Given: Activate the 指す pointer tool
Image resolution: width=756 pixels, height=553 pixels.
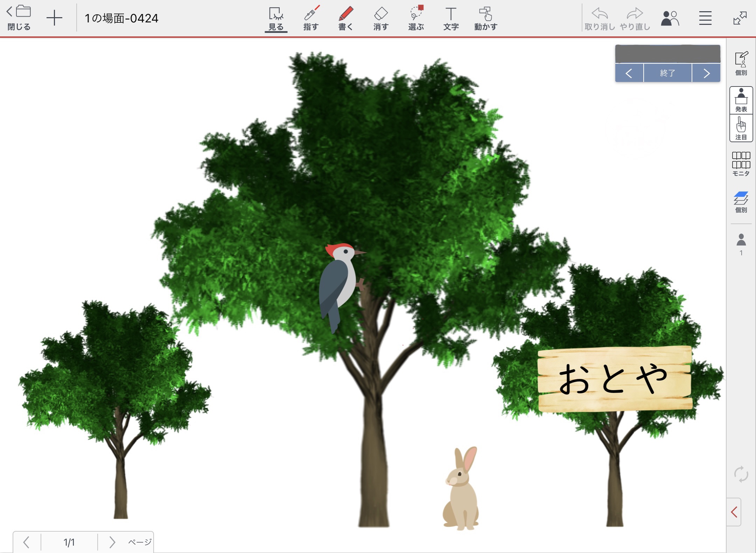Looking at the screenshot, I should [x=311, y=18].
